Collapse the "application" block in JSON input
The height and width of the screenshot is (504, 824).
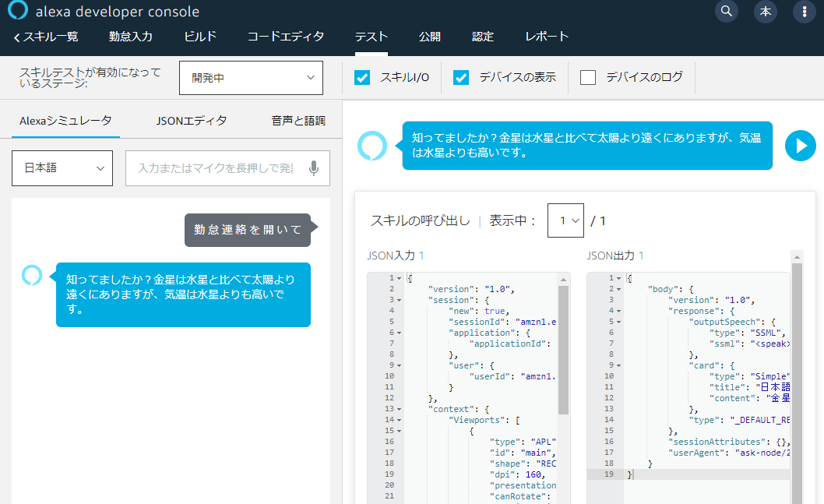tap(400, 333)
